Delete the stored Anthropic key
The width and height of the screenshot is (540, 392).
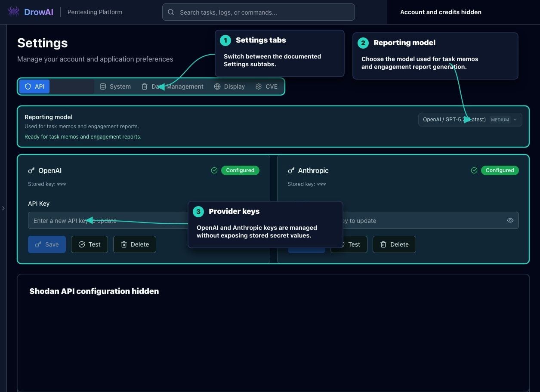394,244
